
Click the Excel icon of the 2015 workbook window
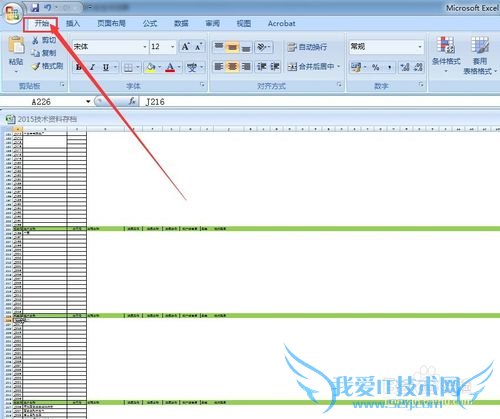(x=11, y=119)
